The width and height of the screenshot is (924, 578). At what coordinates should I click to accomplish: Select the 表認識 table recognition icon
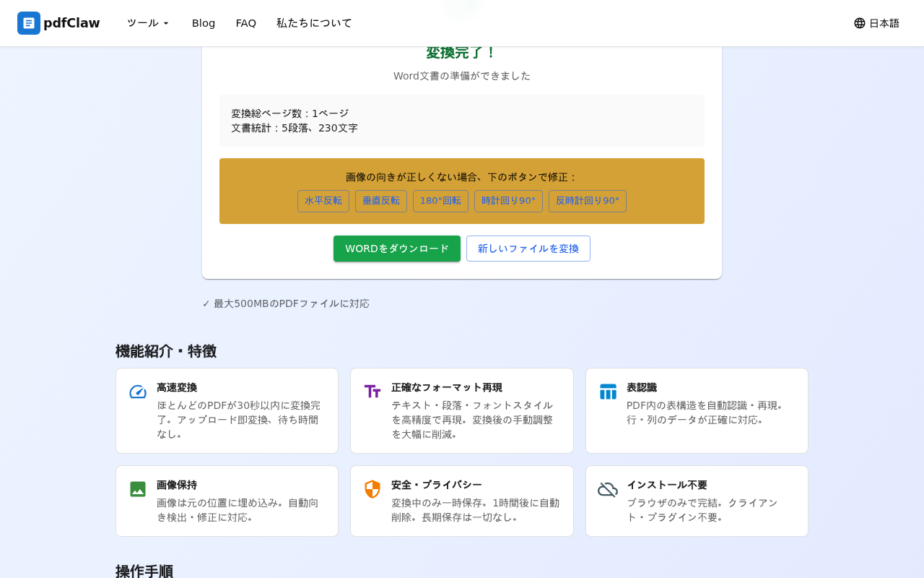[607, 392]
